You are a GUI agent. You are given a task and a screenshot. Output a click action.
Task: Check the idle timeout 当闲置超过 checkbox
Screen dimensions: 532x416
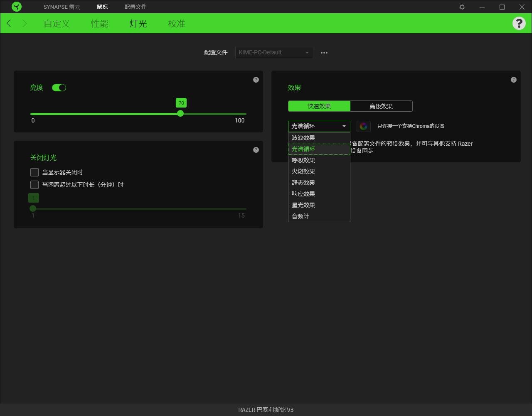(x=34, y=185)
